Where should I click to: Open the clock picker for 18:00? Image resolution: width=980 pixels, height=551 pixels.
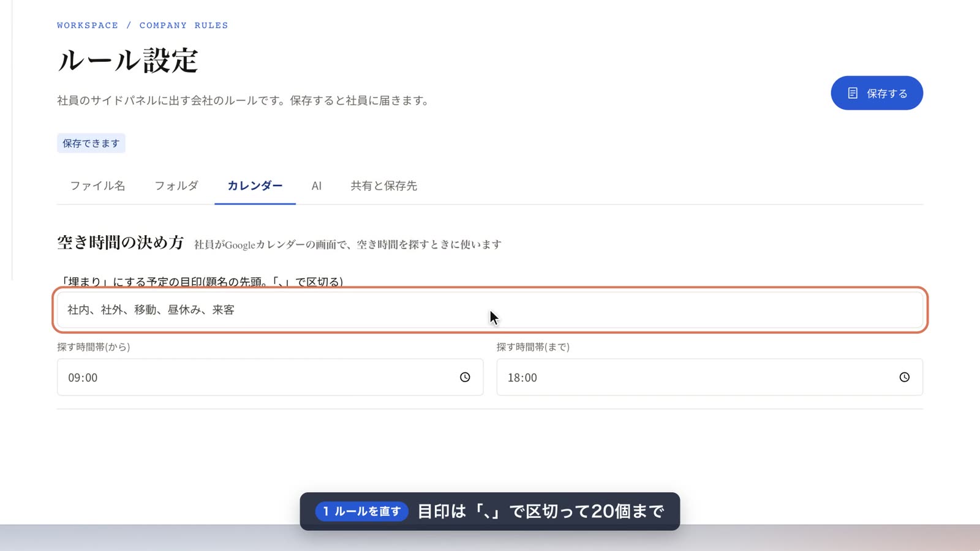click(905, 377)
